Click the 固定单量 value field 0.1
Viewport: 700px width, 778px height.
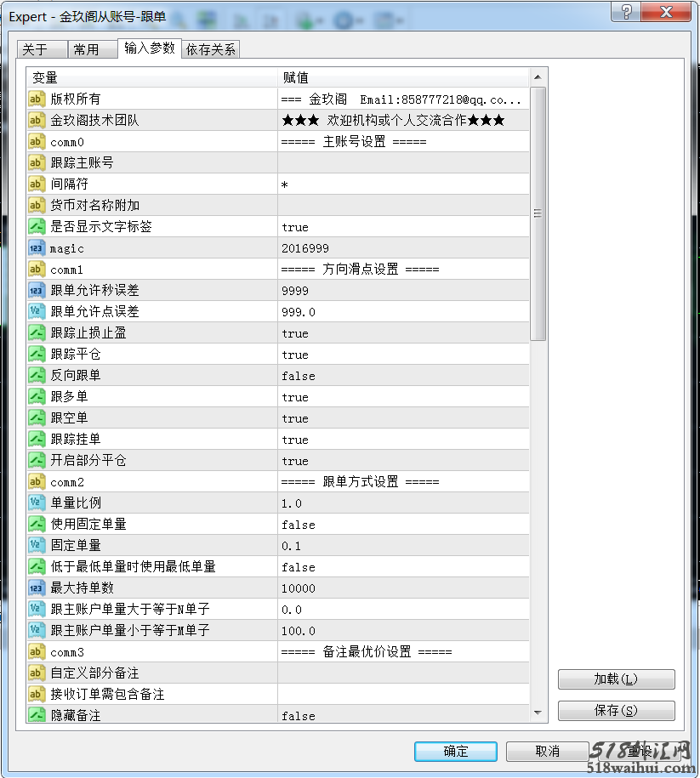(403, 546)
